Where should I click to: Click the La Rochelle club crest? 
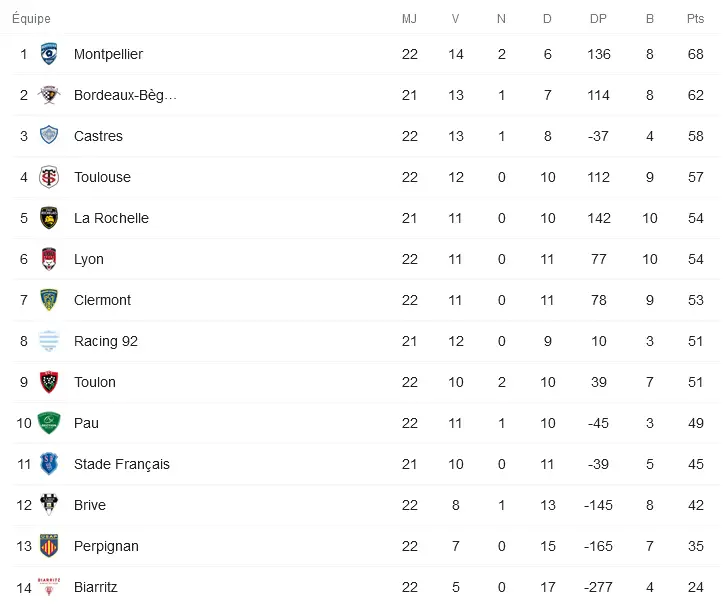(x=48, y=218)
